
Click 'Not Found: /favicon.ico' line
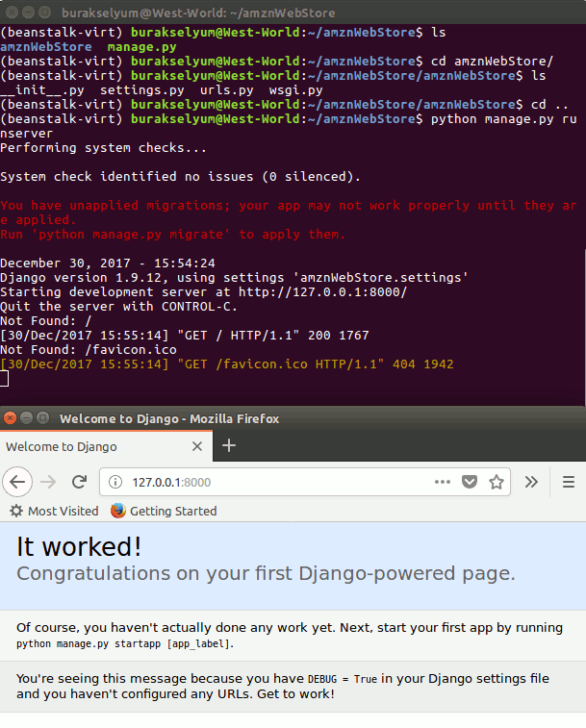[89, 350]
